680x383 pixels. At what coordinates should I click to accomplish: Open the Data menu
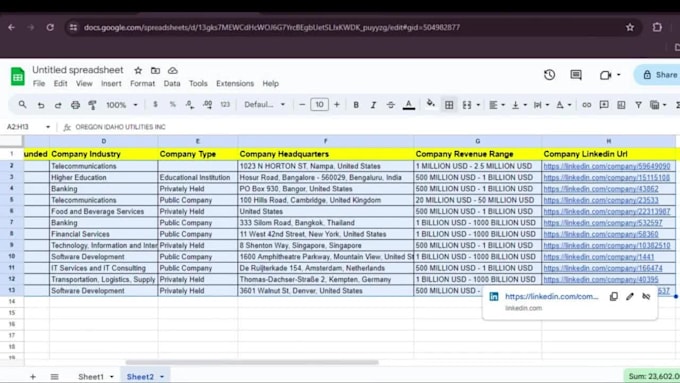[172, 83]
